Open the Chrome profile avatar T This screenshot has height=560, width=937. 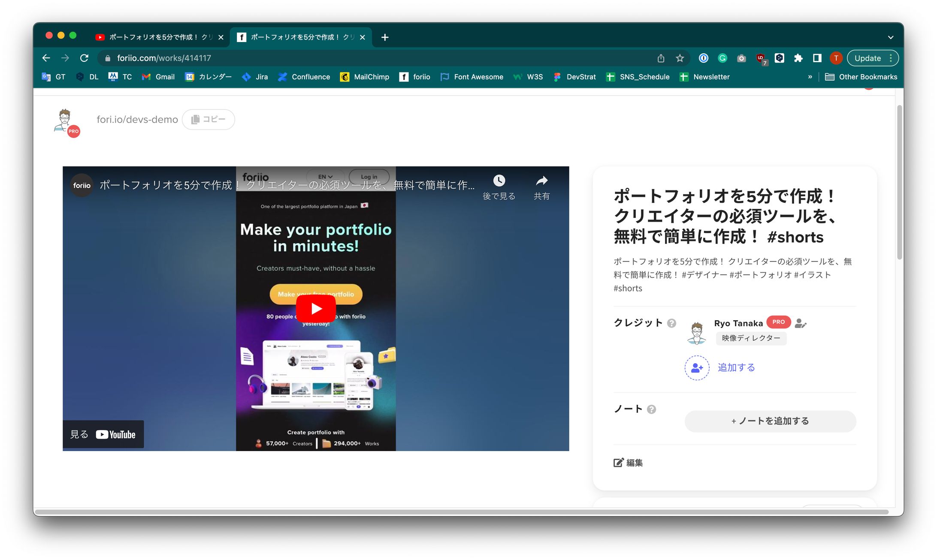pos(836,58)
